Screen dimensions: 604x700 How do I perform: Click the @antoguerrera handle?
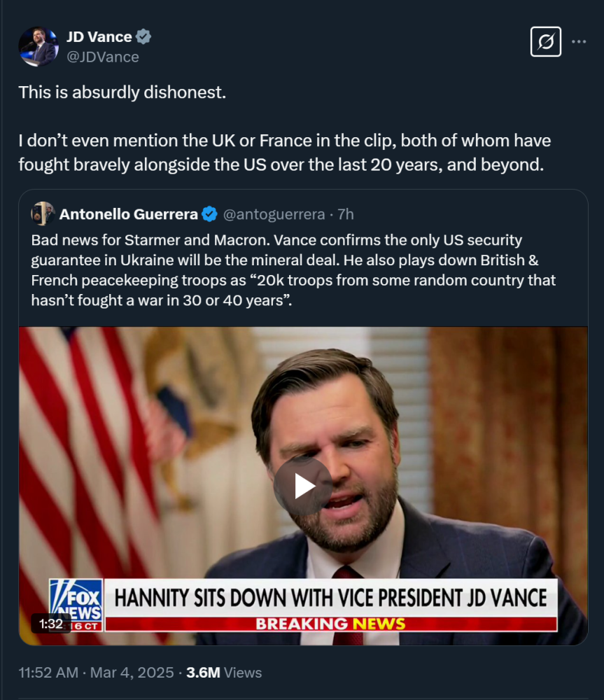(274, 213)
